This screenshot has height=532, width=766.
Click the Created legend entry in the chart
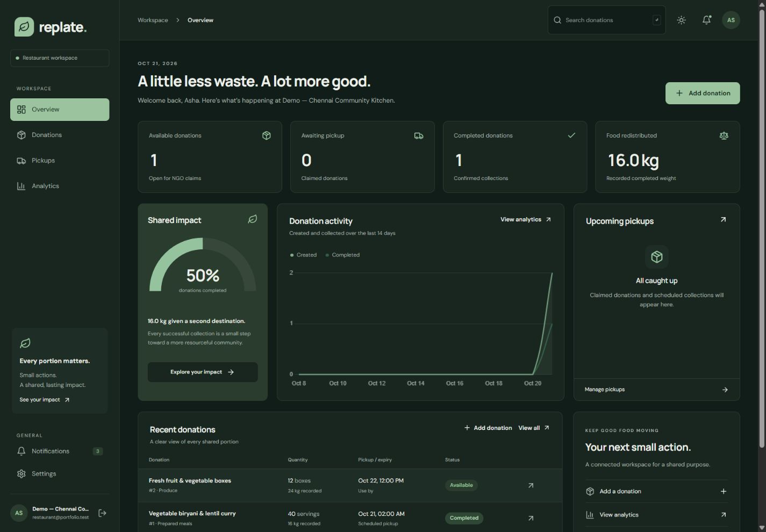click(304, 255)
